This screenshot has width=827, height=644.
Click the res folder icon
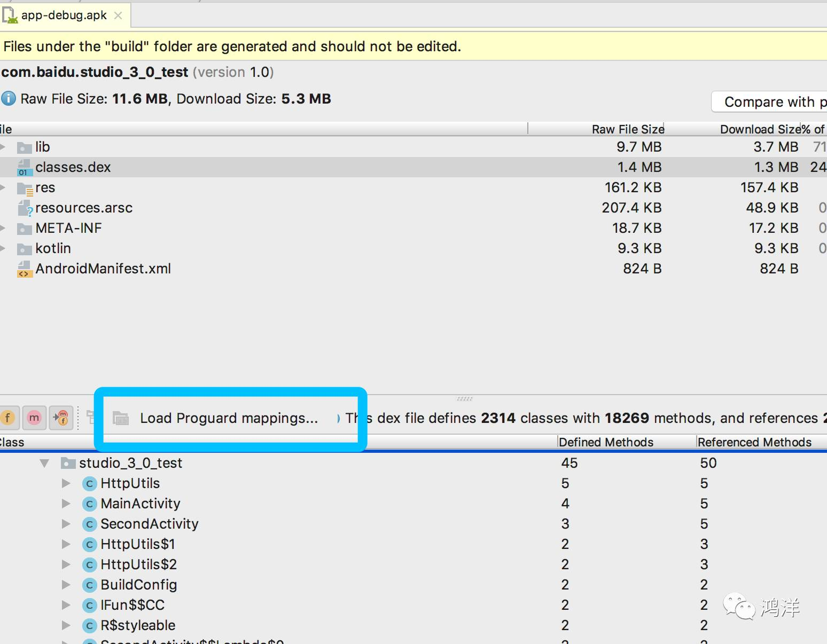point(25,188)
